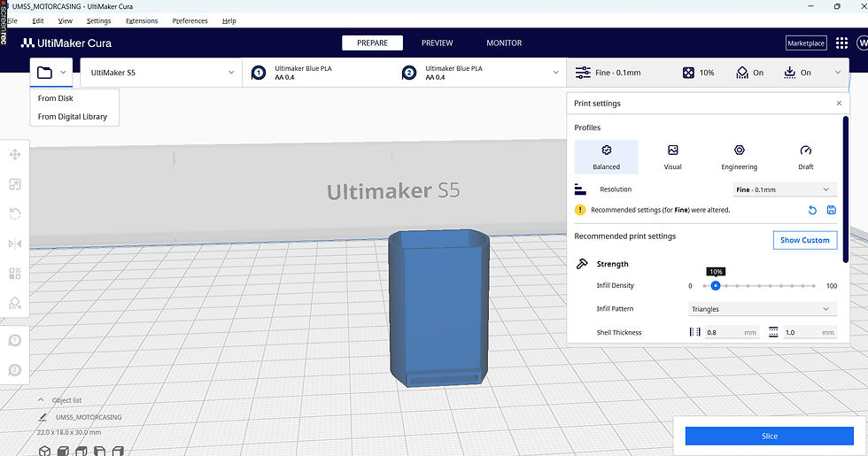Open the Infill Pattern Triangles dropdown

(762, 309)
